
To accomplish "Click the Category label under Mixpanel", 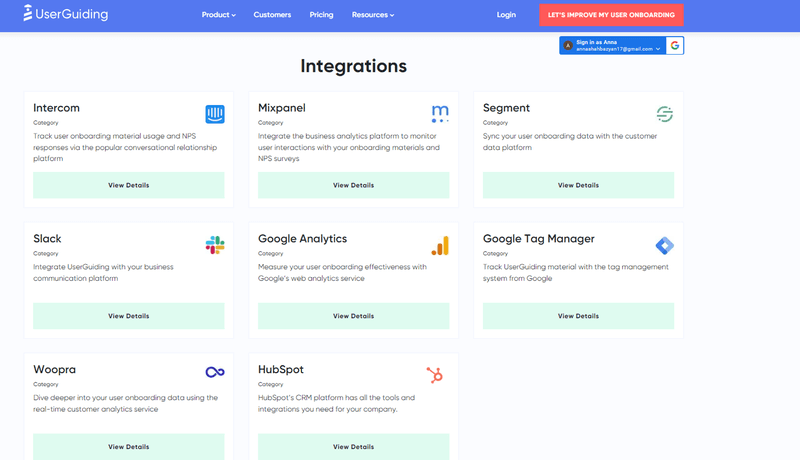I will point(270,123).
